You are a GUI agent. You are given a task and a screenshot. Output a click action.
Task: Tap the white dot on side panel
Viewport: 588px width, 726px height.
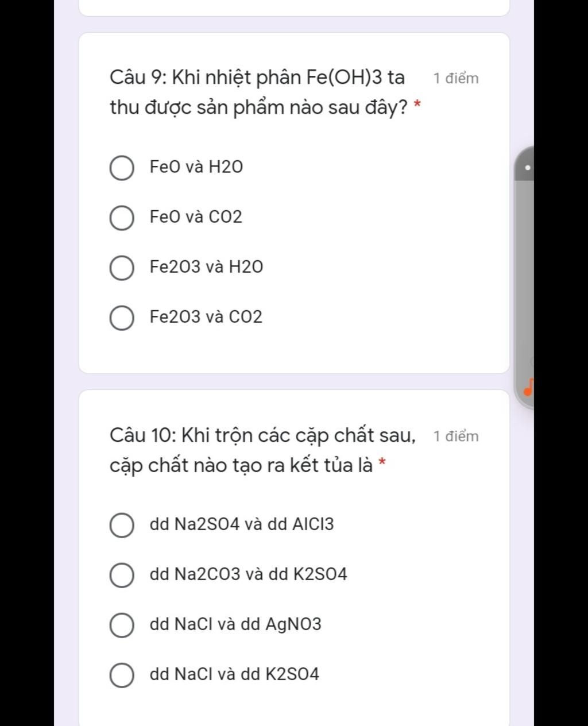click(527, 168)
